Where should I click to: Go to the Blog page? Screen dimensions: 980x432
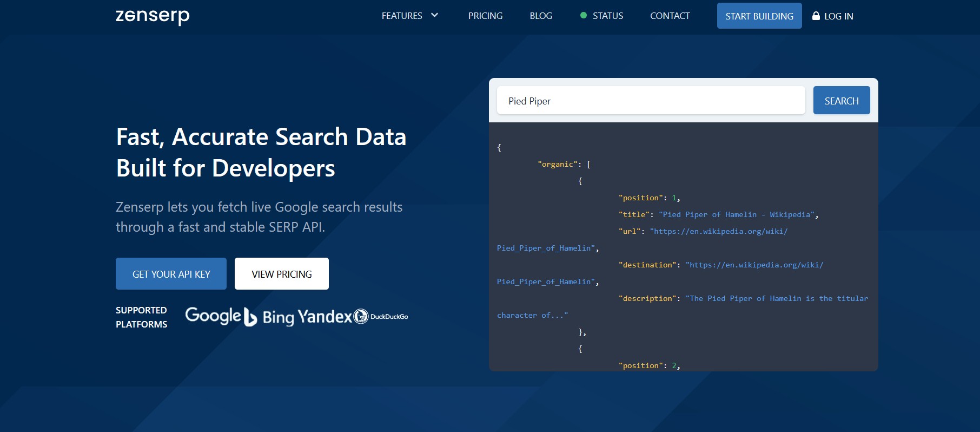[541, 16]
